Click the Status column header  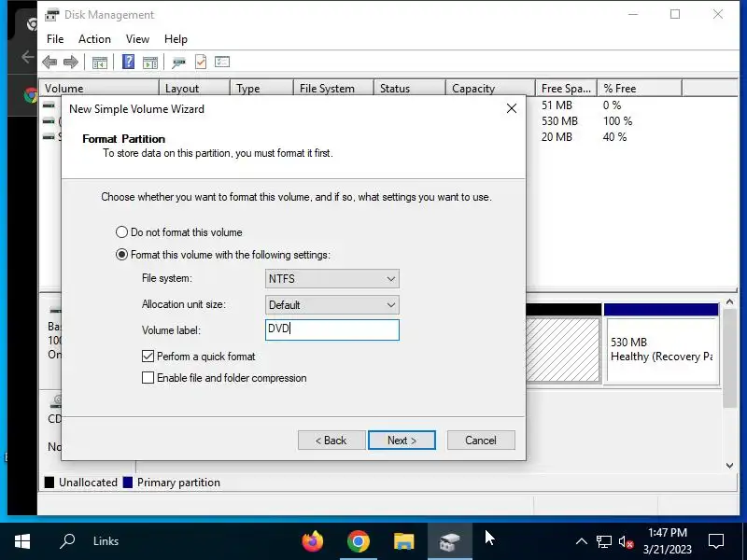[x=410, y=88]
